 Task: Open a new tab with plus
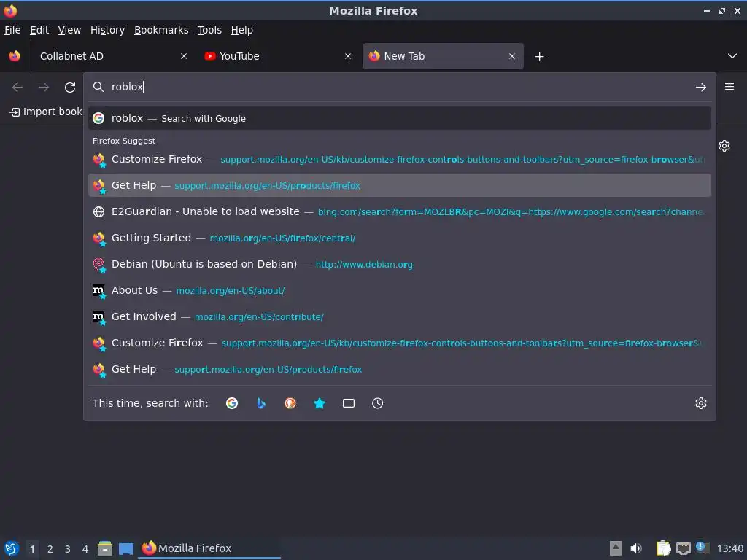[x=539, y=57]
